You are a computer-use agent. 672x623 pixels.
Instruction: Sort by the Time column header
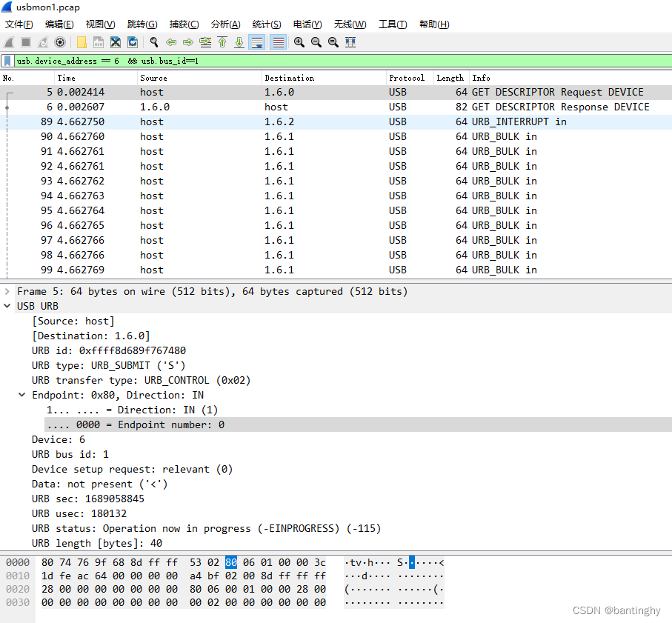tap(96, 78)
